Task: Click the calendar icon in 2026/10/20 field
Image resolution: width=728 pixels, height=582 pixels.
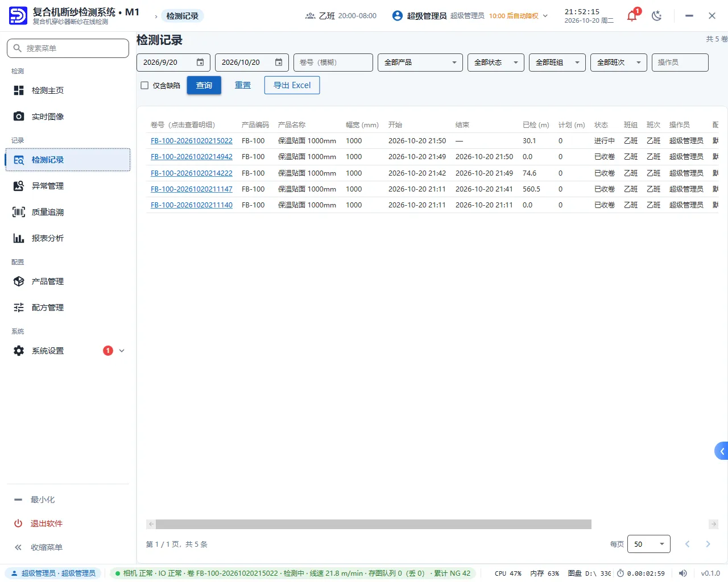Action: (x=279, y=63)
